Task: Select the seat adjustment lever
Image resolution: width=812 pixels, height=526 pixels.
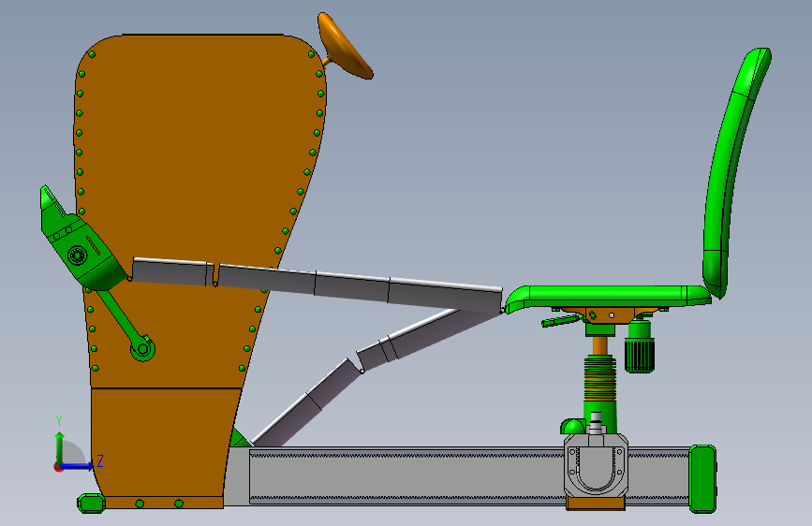Action: point(560,321)
